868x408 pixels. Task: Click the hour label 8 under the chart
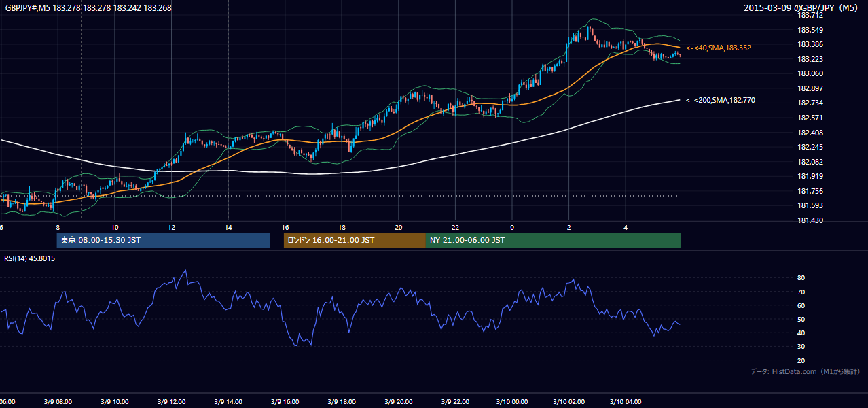[58, 227]
